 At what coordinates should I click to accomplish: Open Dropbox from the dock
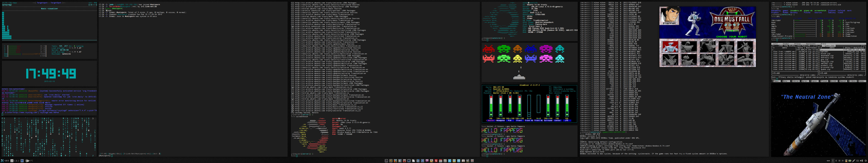coord(454,161)
